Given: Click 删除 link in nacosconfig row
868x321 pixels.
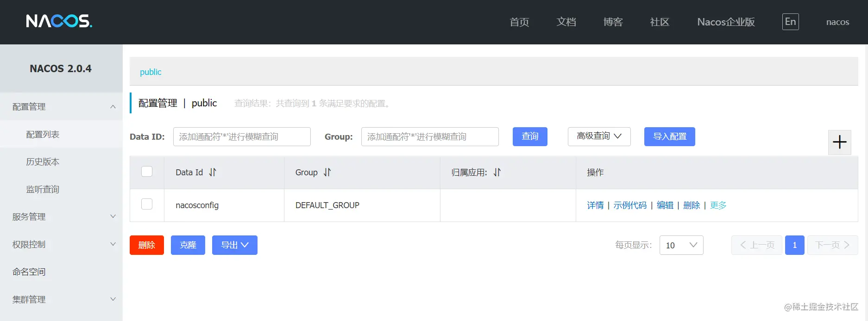Looking at the screenshot, I should (x=692, y=205).
